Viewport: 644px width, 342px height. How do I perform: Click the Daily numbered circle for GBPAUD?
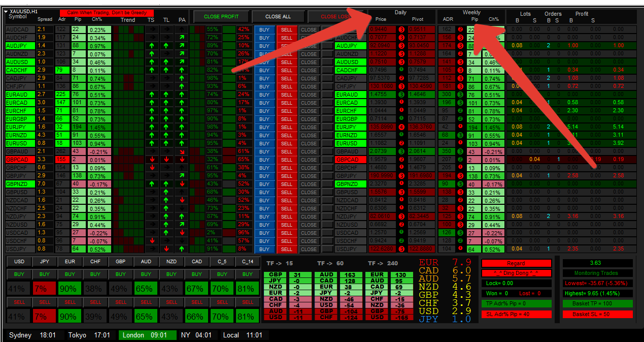(x=401, y=151)
